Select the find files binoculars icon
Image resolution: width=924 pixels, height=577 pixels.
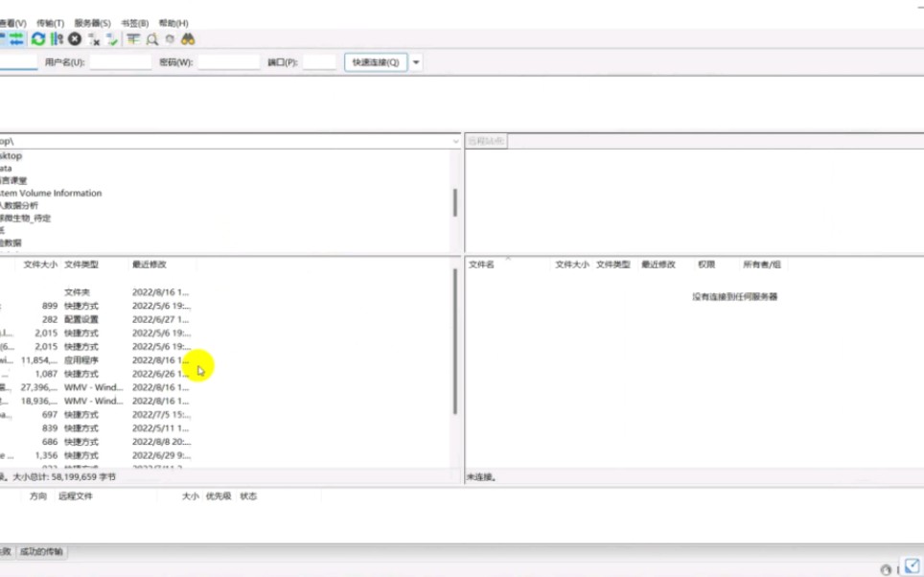188,39
